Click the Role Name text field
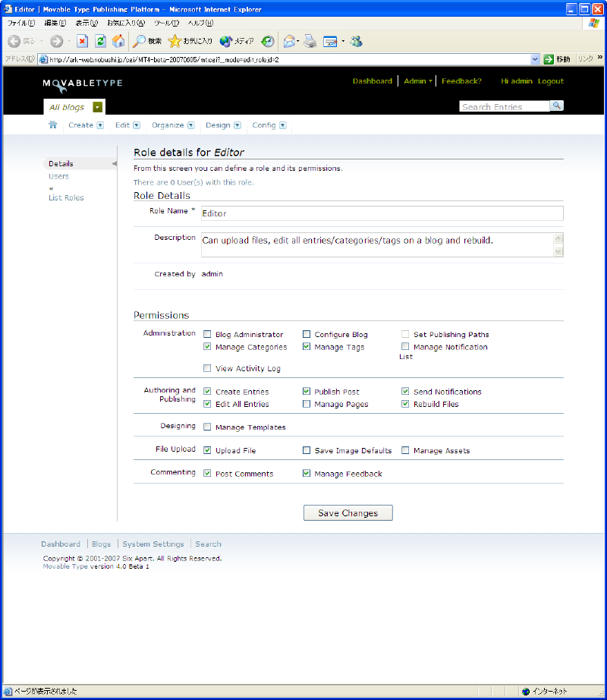 pos(381,213)
